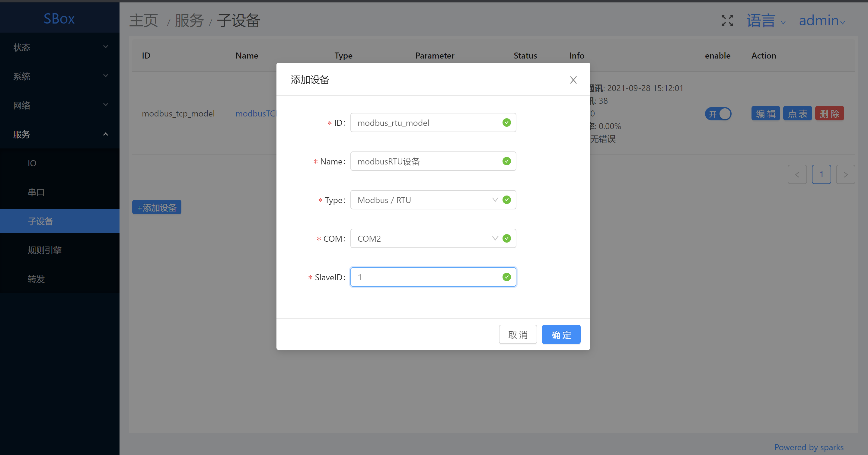
Task: Click next page arrow in pagination
Action: pyautogui.click(x=845, y=174)
